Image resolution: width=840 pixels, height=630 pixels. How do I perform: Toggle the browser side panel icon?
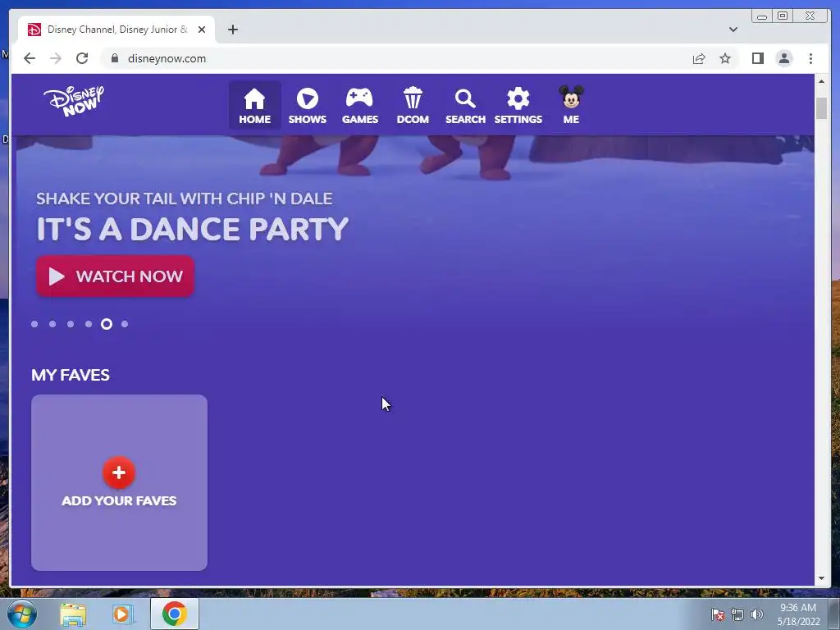[757, 58]
